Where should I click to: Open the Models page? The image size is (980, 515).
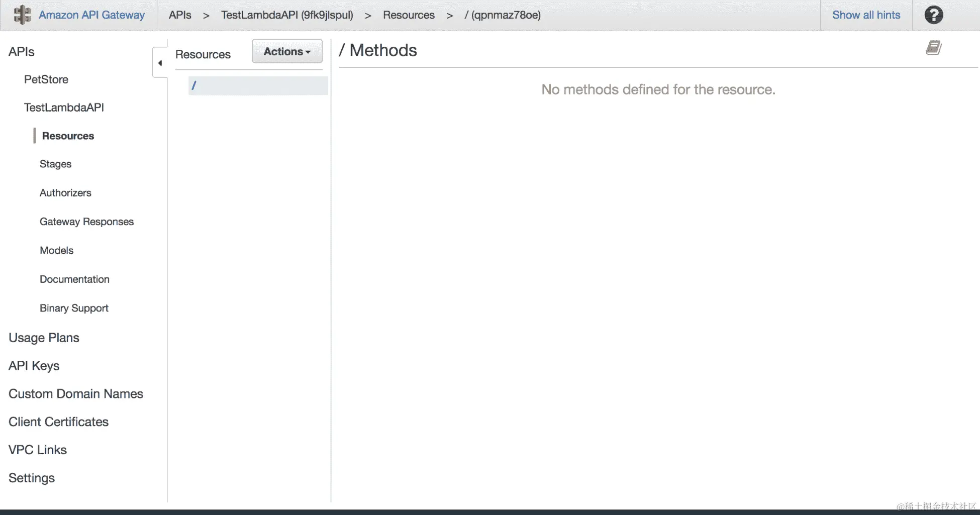tap(56, 250)
